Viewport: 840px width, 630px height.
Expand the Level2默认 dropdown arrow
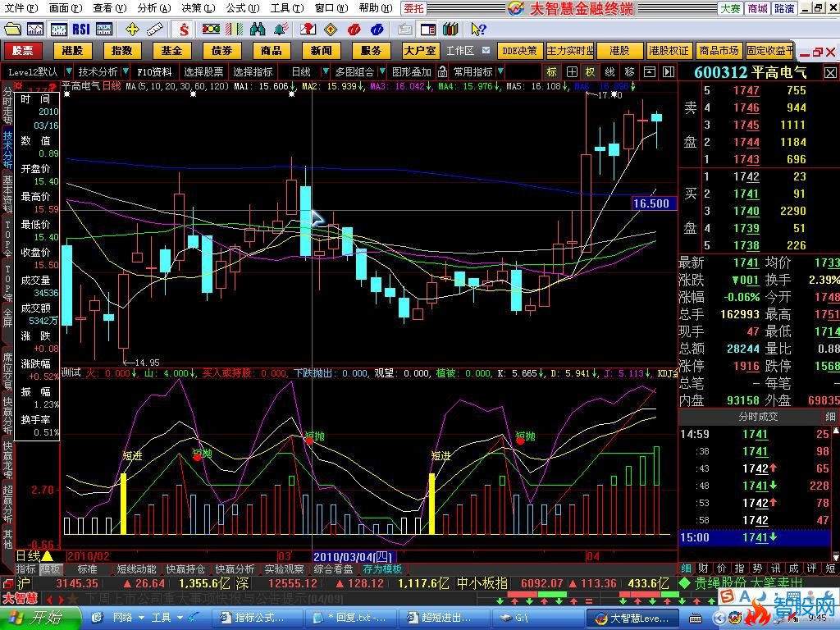point(69,71)
